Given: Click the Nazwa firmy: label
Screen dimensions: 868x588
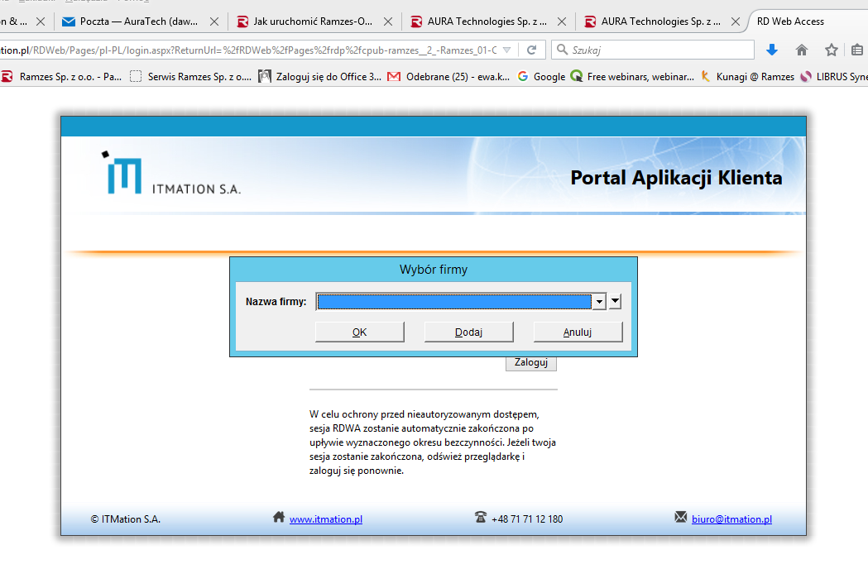Looking at the screenshot, I should [x=276, y=302].
